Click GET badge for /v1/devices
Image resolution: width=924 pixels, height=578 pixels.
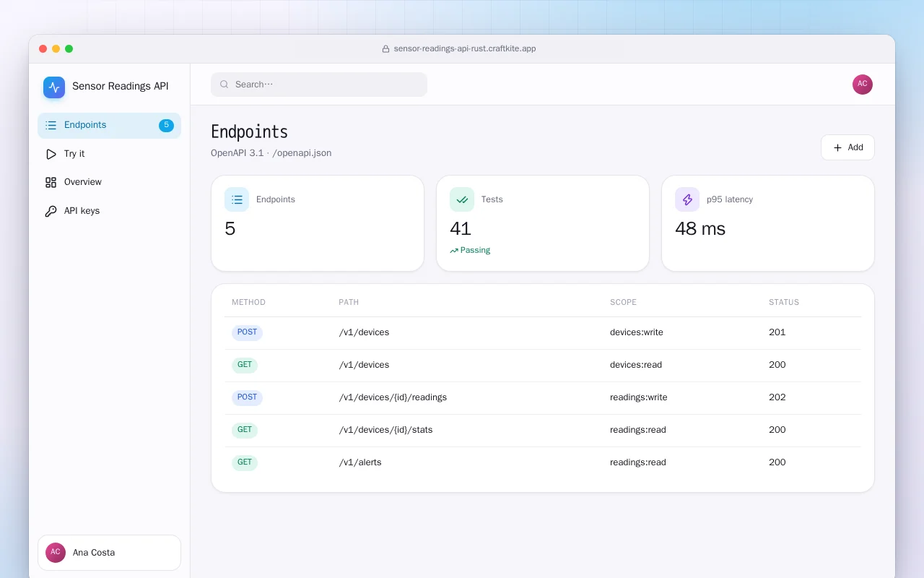click(245, 365)
